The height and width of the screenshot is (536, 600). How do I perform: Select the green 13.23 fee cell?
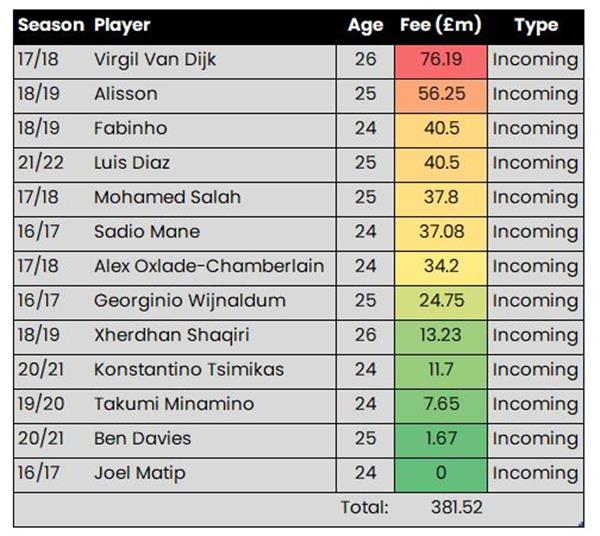coord(440,335)
